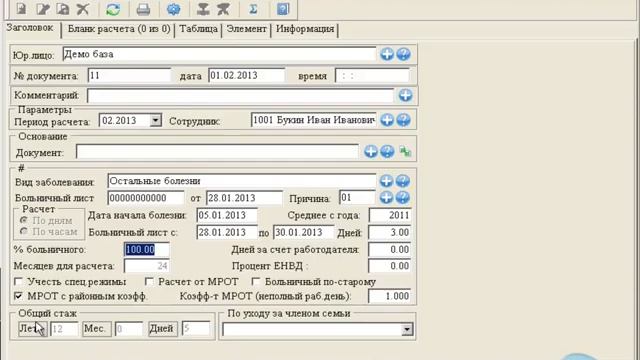Screen dimensions: 640x360
Task: Click green link icon beside Документ field
Action: coord(405,151)
